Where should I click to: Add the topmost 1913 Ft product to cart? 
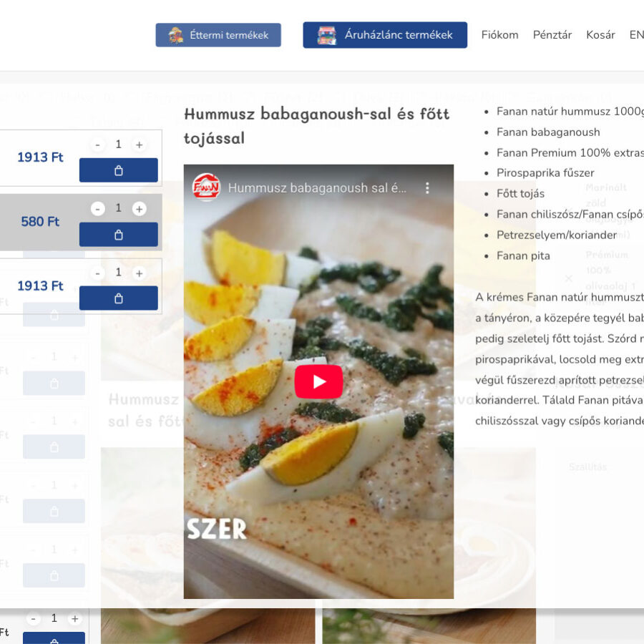[x=118, y=170]
